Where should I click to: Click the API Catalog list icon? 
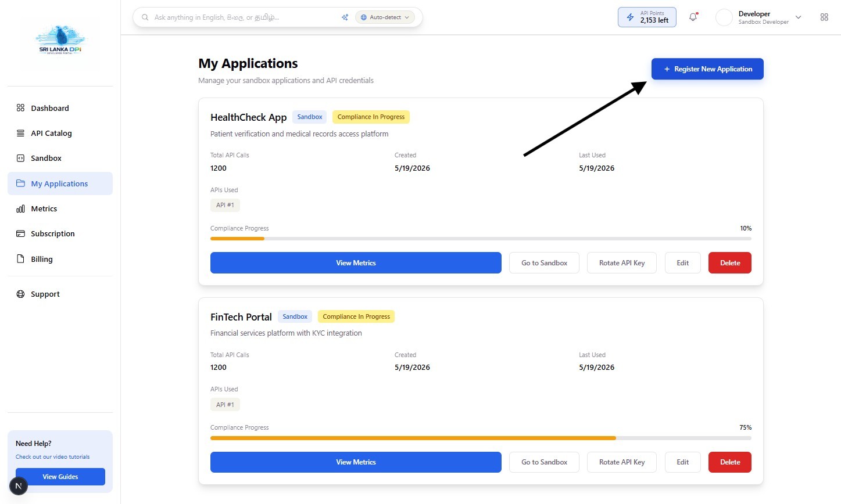(20, 133)
